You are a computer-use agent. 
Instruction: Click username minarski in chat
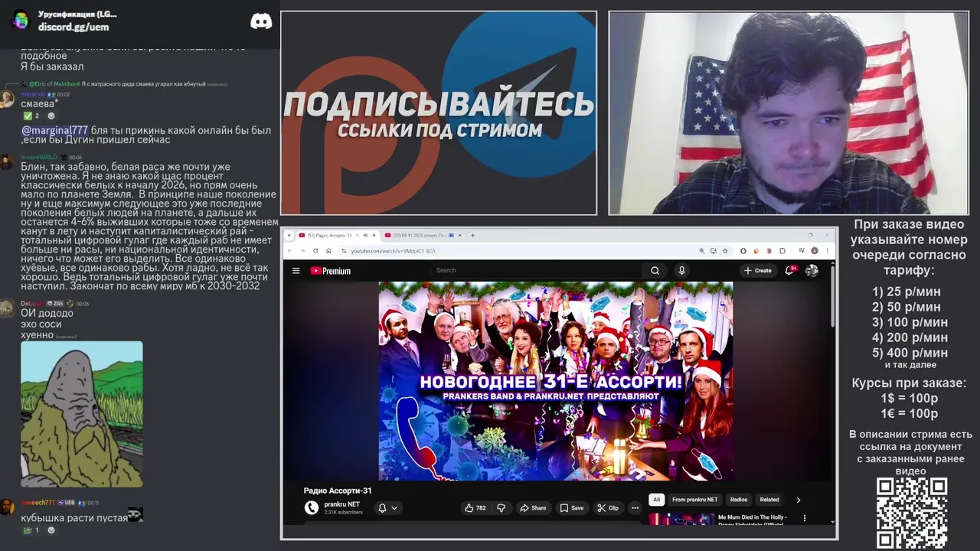(34, 94)
